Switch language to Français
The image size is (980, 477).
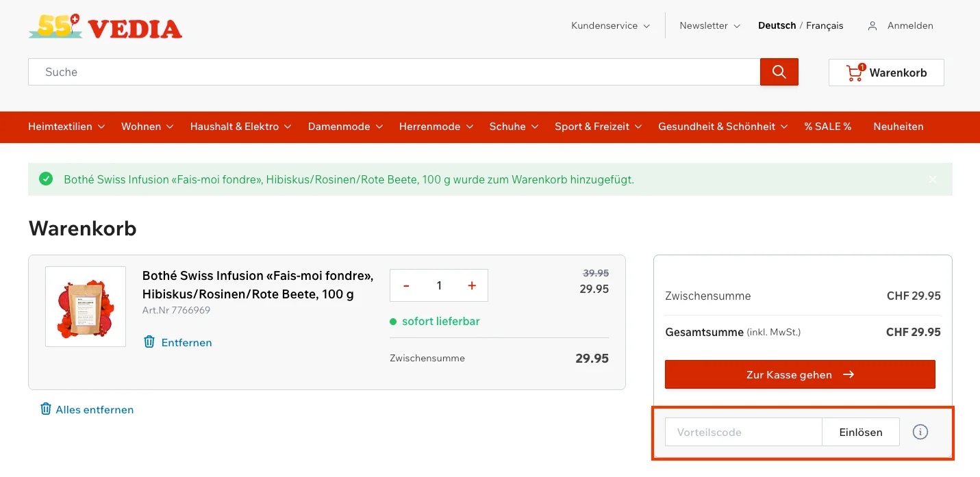(824, 25)
